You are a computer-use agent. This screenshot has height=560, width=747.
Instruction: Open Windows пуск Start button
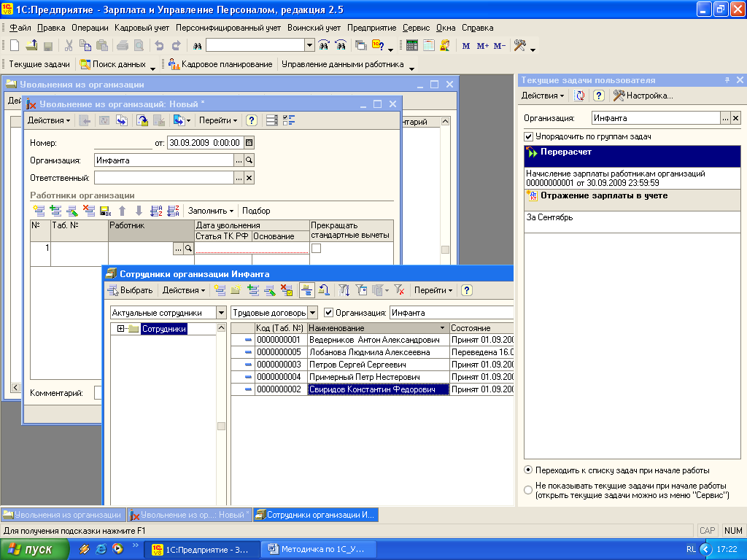tap(34, 549)
